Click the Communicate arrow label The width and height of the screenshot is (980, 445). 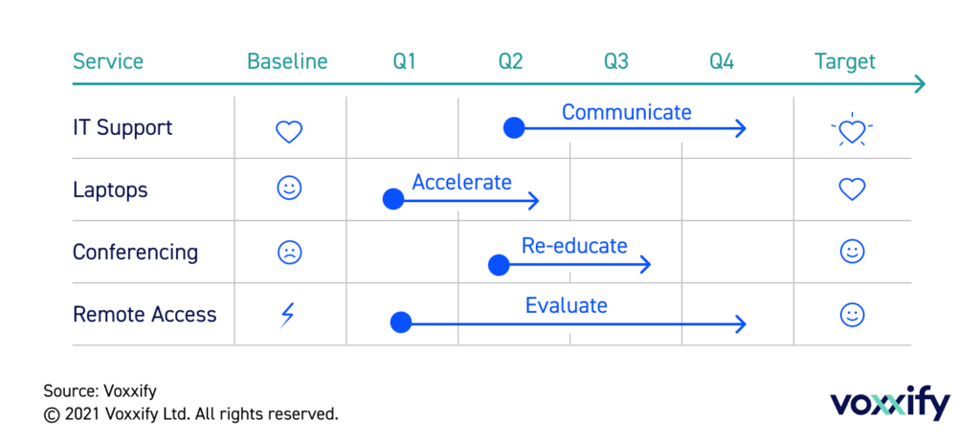coord(626,113)
